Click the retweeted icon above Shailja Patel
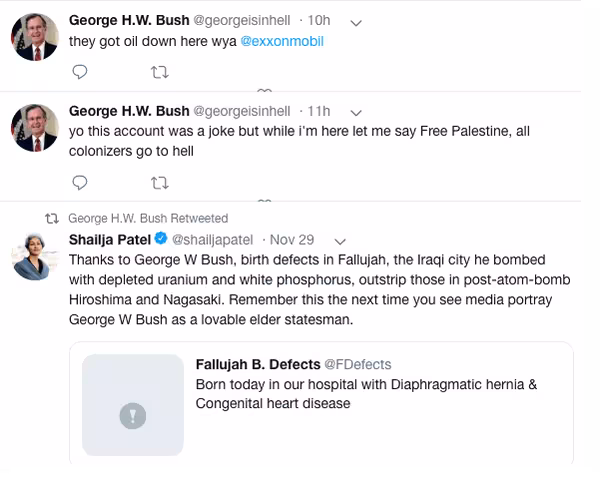 [x=52, y=219]
